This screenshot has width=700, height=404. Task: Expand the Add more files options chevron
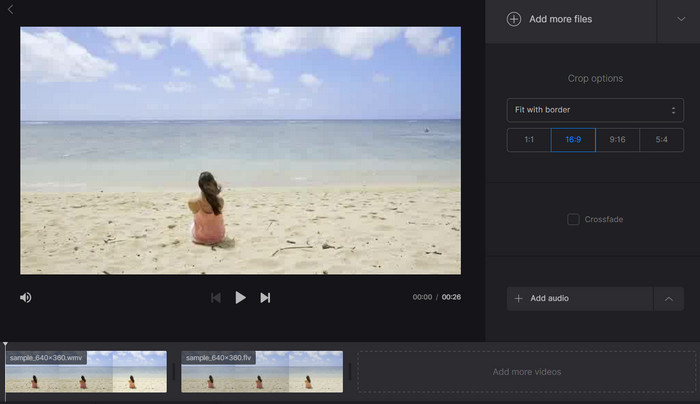[681, 19]
